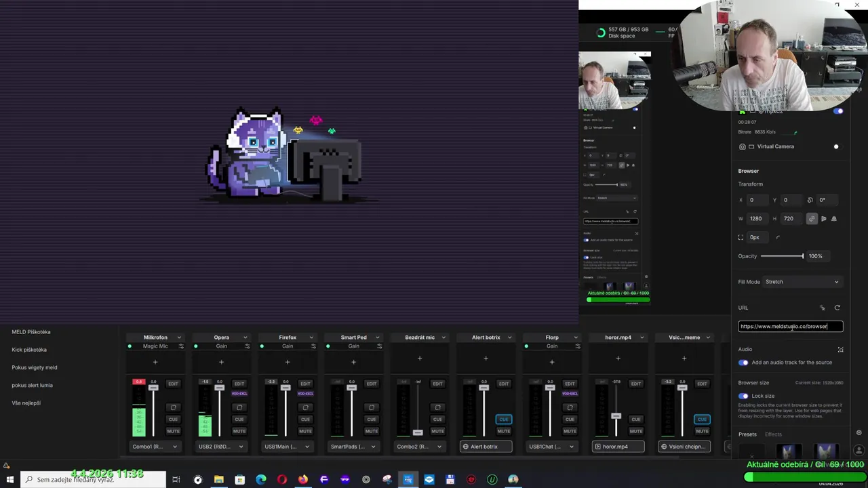
Task: Click the monitor loop icon on Smart Ped track
Action: (x=372, y=407)
